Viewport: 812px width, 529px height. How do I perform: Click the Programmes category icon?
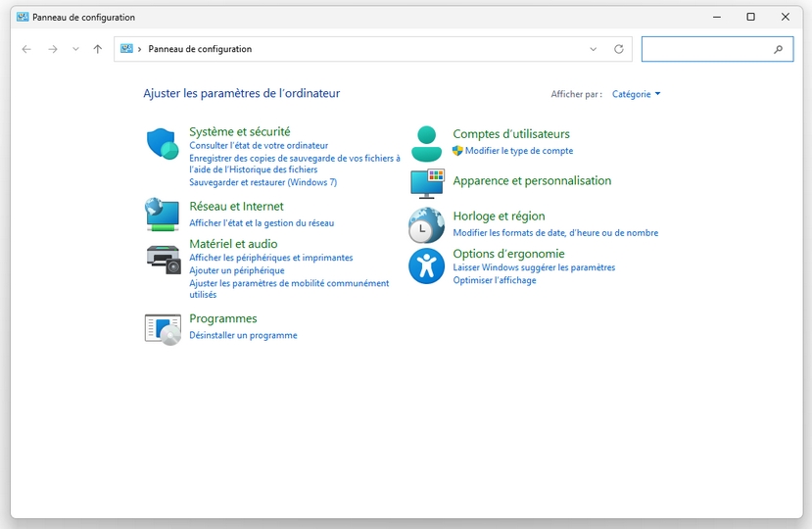point(163,329)
